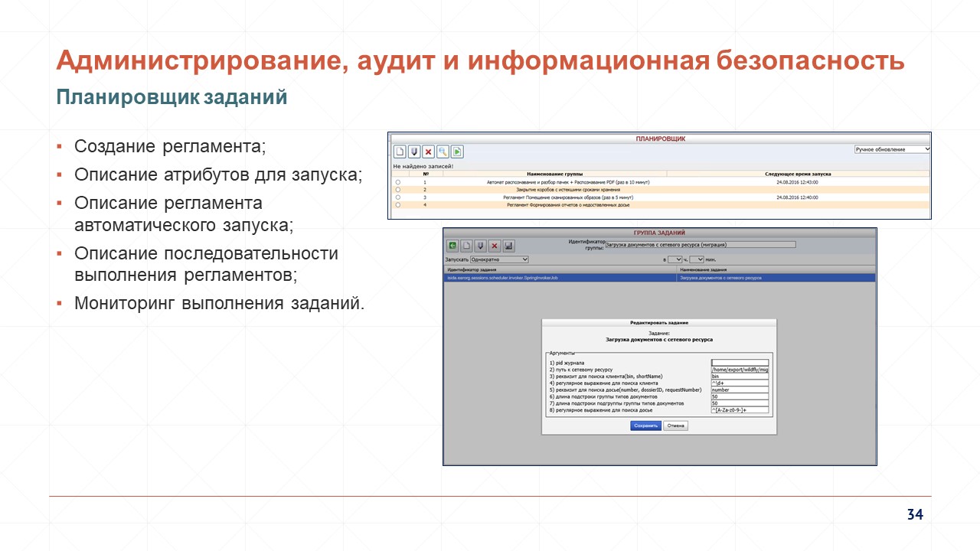Image resolution: width=980 pixels, height=551 pixels.
Task: Click the 24.08.2016 12:43:00 time cell
Action: (797, 182)
